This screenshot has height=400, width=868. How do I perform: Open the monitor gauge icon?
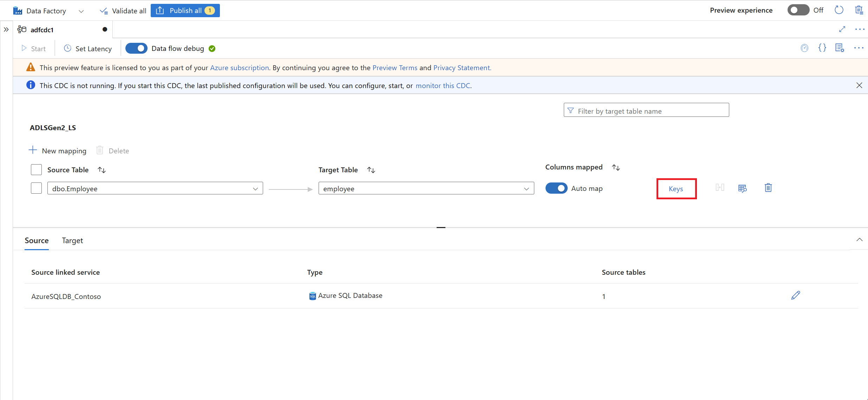click(x=804, y=48)
